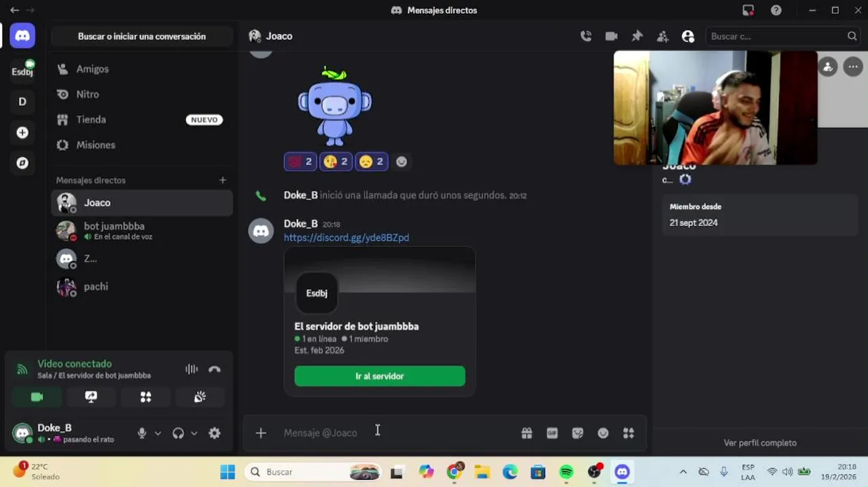Open the D server icon

(x=22, y=101)
